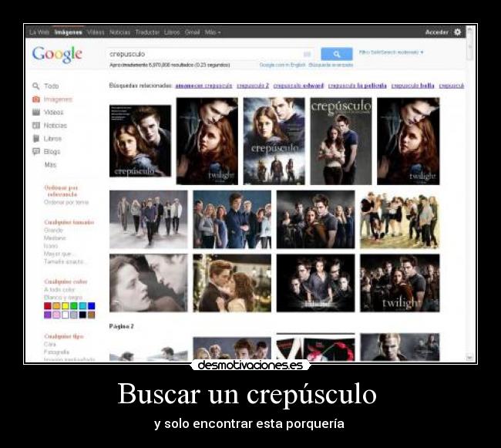Open Noticias in the top bar
This screenshot has height=448, width=501.
tap(119, 32)
